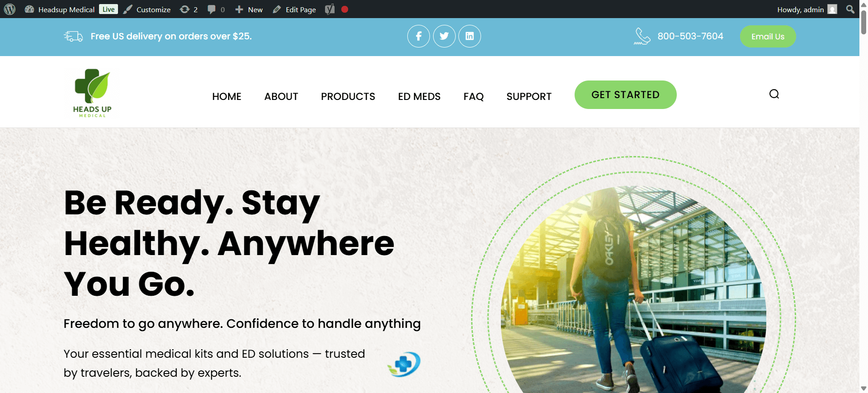The width and height of the screenshot is (868, 393).
Task: Click the Email Us button
Action: click(768, 37)
